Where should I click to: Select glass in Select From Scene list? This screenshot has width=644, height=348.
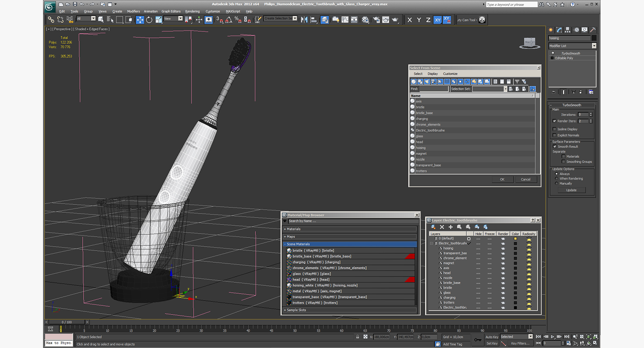tap(419, 136)
